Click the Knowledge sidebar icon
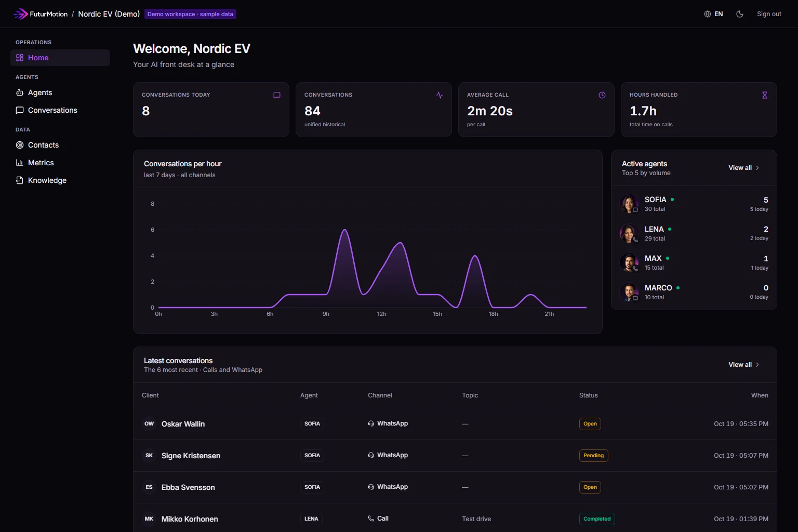 point(20,180)
